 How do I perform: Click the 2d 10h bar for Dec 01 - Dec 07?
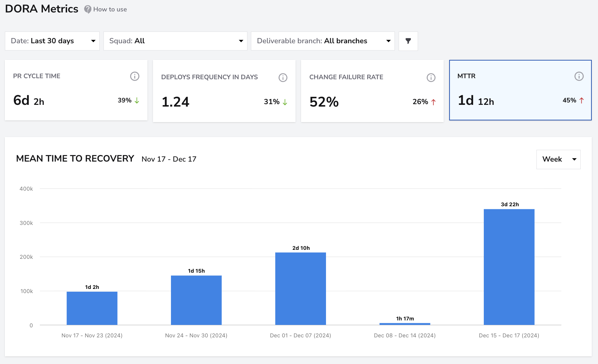[x=300, y=289]
